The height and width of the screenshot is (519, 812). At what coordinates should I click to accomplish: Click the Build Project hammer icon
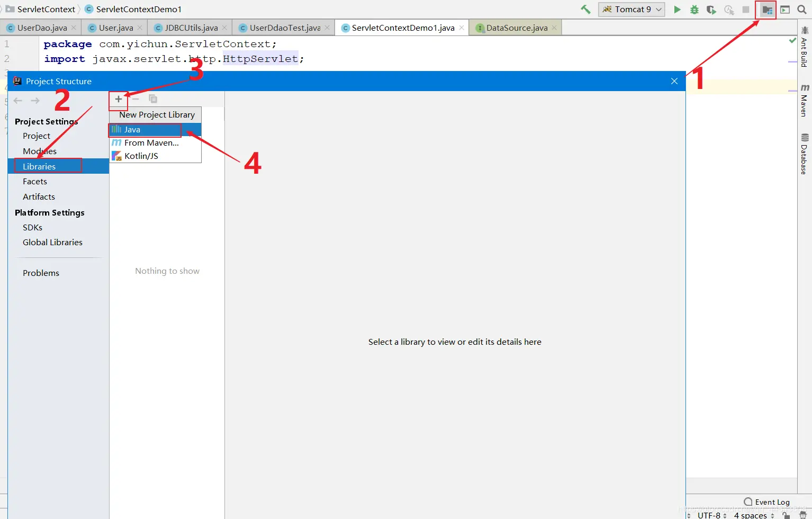(585, 9)
